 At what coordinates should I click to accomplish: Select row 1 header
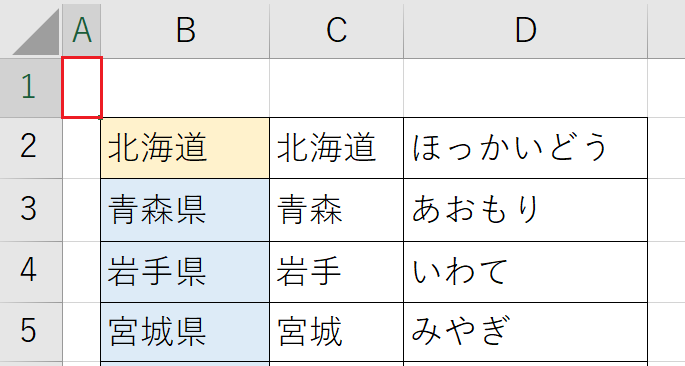[x=31, y=88]
